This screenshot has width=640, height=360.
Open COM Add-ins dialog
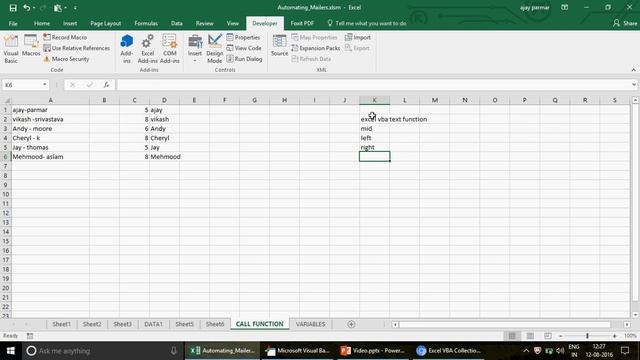point(169,49)
